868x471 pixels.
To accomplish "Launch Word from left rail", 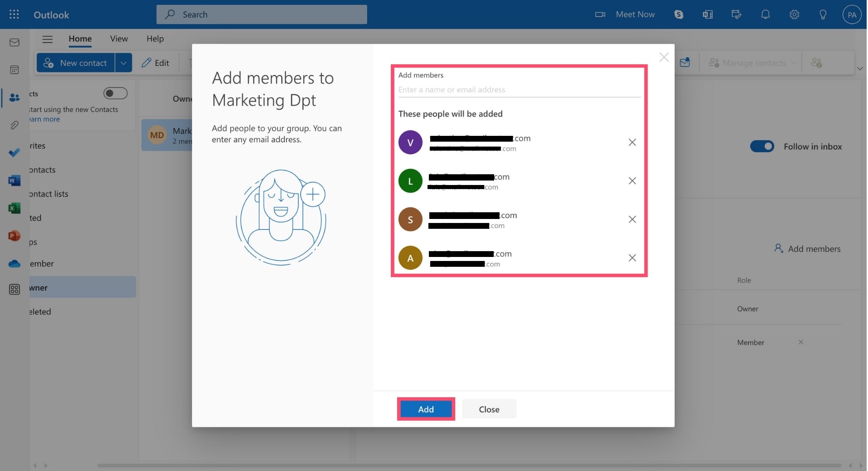I will [14, 181].
